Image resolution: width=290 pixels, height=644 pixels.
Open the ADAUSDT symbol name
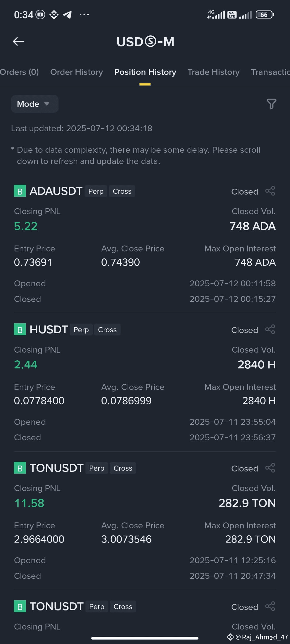(56, 191)
